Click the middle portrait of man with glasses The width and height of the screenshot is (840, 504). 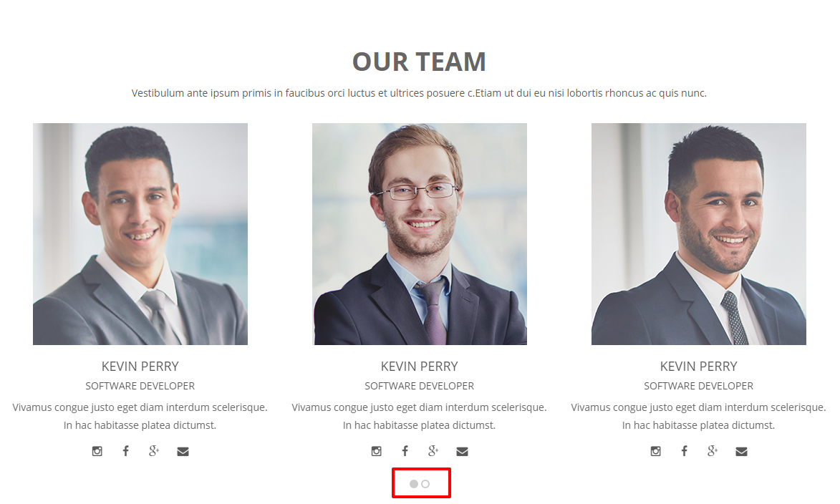click(x=420, y=234)
